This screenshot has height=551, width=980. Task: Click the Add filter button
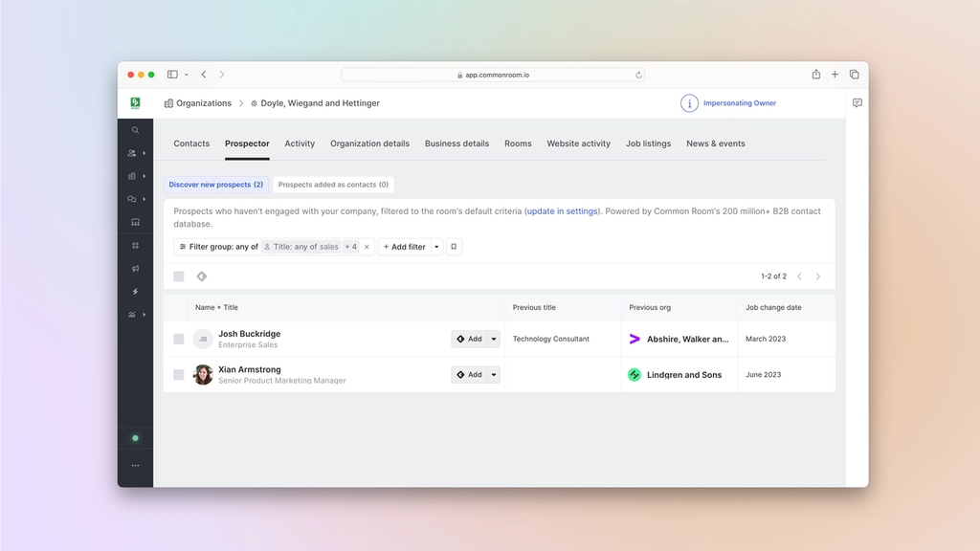pos(405,247)
